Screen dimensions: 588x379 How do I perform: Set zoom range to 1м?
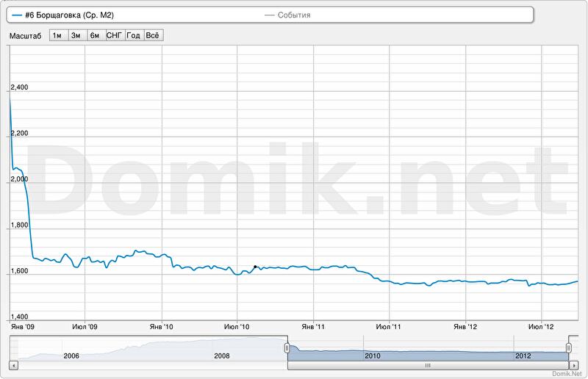pos(57,35)
